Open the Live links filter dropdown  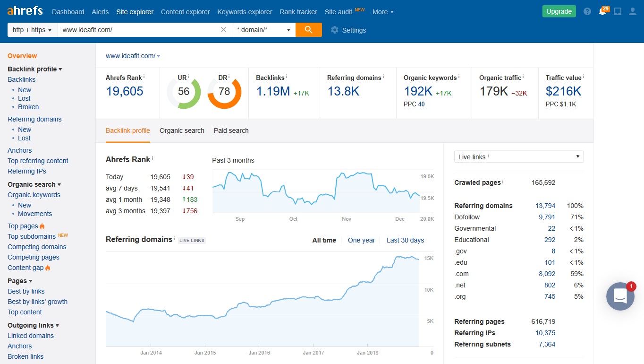[518, 156]
